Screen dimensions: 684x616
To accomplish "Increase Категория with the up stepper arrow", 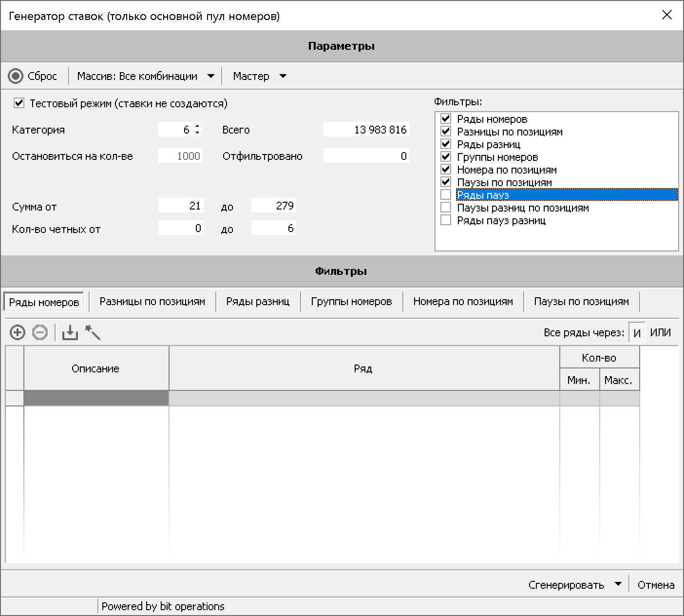I will click(x=197, y=127).
